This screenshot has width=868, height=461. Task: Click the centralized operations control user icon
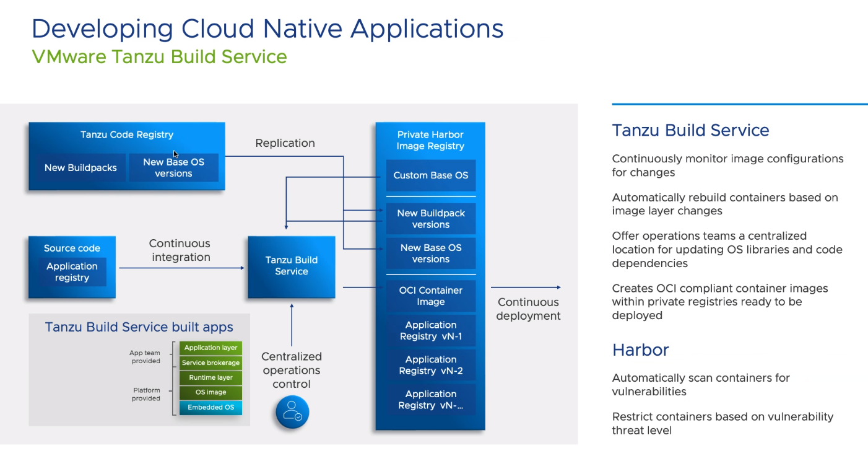pyautogui.click(x=292, y=413)
